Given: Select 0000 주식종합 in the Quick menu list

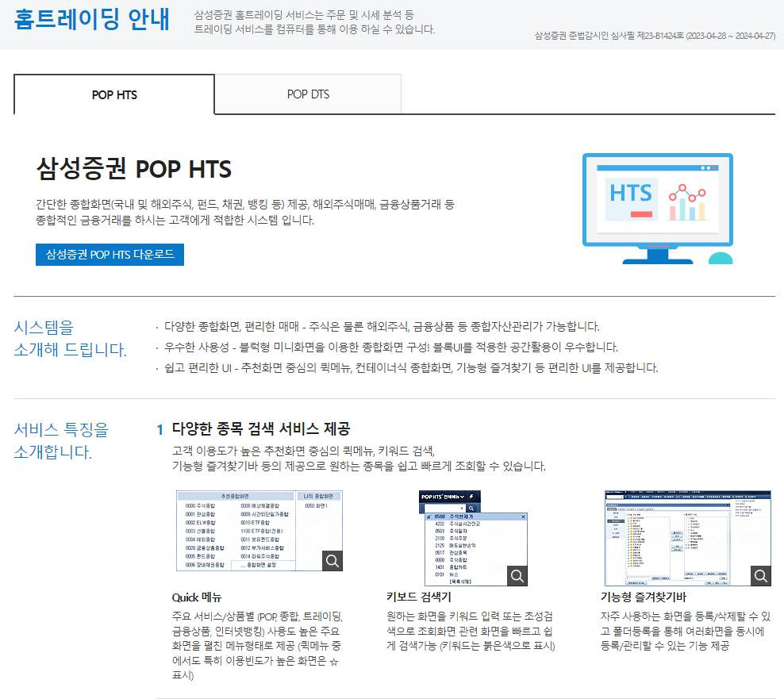Looking at the screenshot, I should [x=201, y=505].
